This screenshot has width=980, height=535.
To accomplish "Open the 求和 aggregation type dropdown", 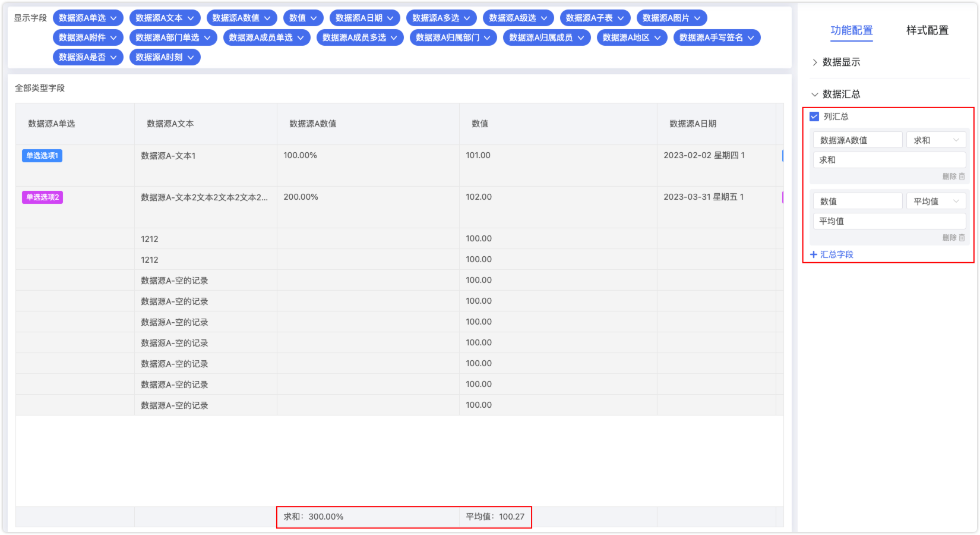I will 935,140.
